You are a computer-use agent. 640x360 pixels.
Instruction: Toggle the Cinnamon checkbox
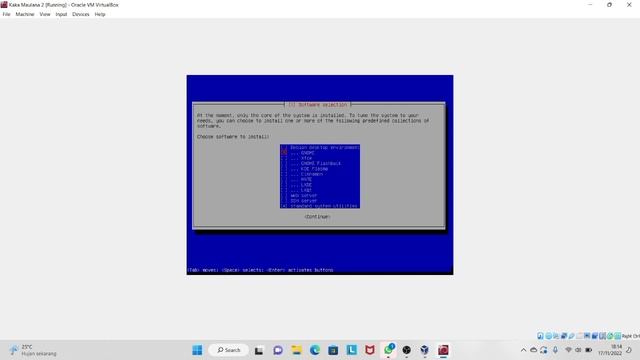click(284, 174)
